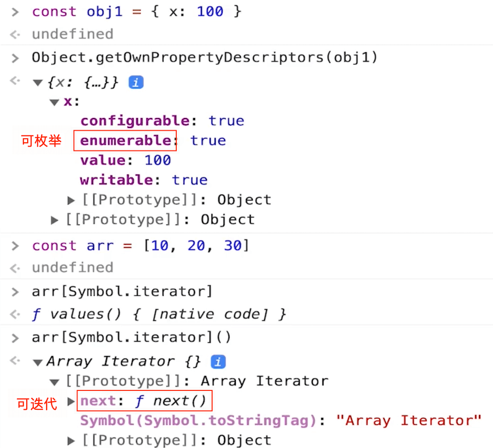Click the value 100 of property x

[157, 160]
